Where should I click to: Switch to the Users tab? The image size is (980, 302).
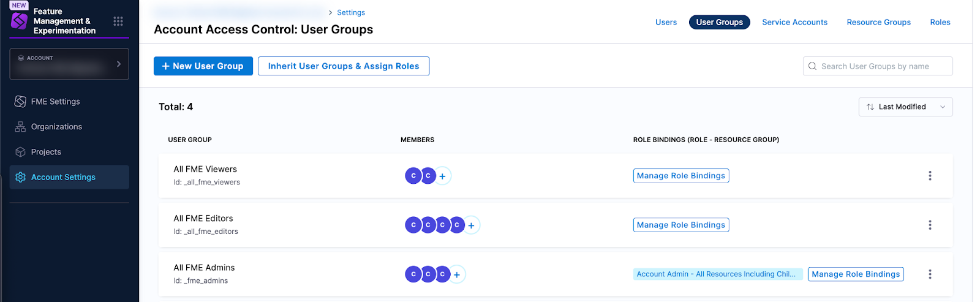[666, 22]
